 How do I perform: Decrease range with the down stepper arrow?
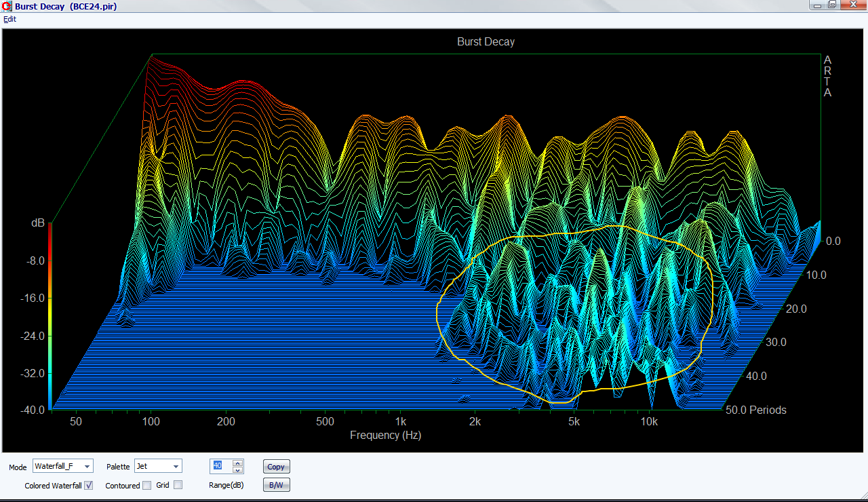pyautogui.click(x=237, y=469)
